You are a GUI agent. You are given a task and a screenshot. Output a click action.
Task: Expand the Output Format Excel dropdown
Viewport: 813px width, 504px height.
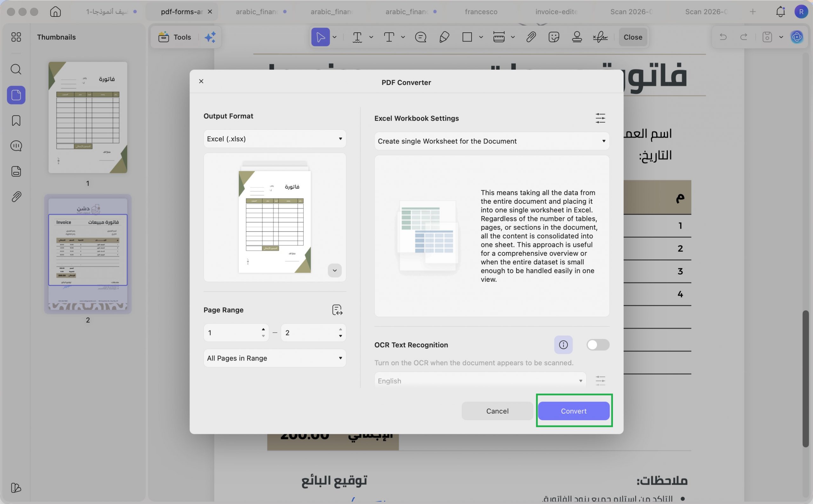[x=274, y=139]
